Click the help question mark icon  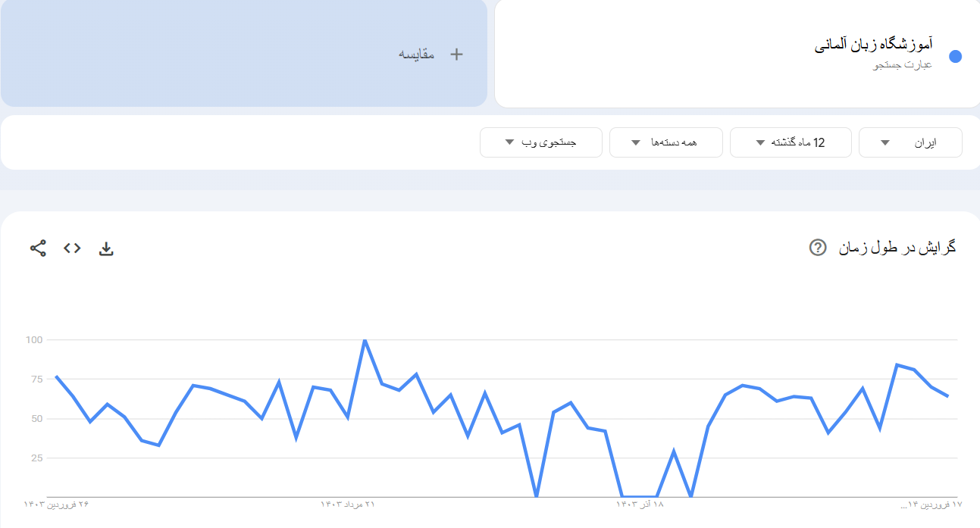pyautogui.click(x=817, y=248)
